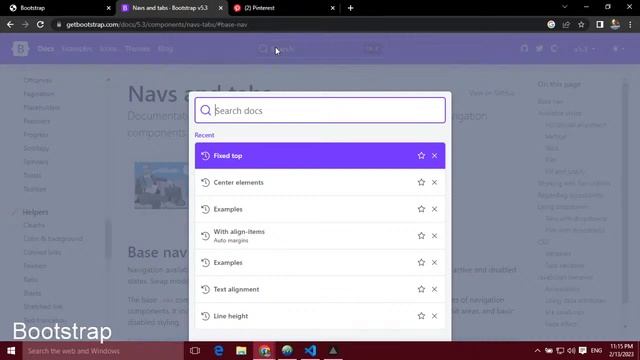Open Task View on taskbar

pos(195,351)
